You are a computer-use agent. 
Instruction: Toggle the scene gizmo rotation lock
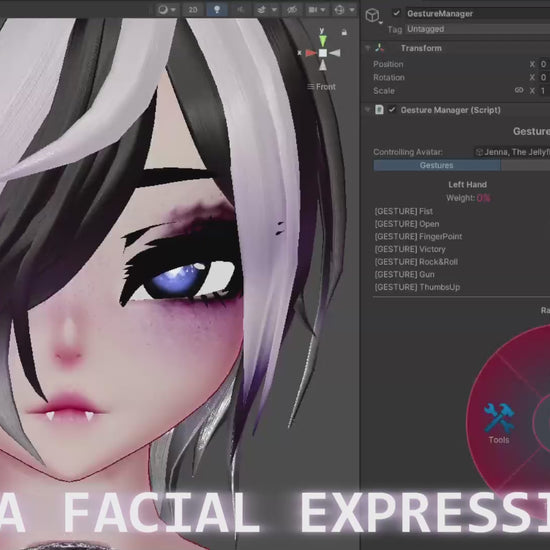coord(344,33)
